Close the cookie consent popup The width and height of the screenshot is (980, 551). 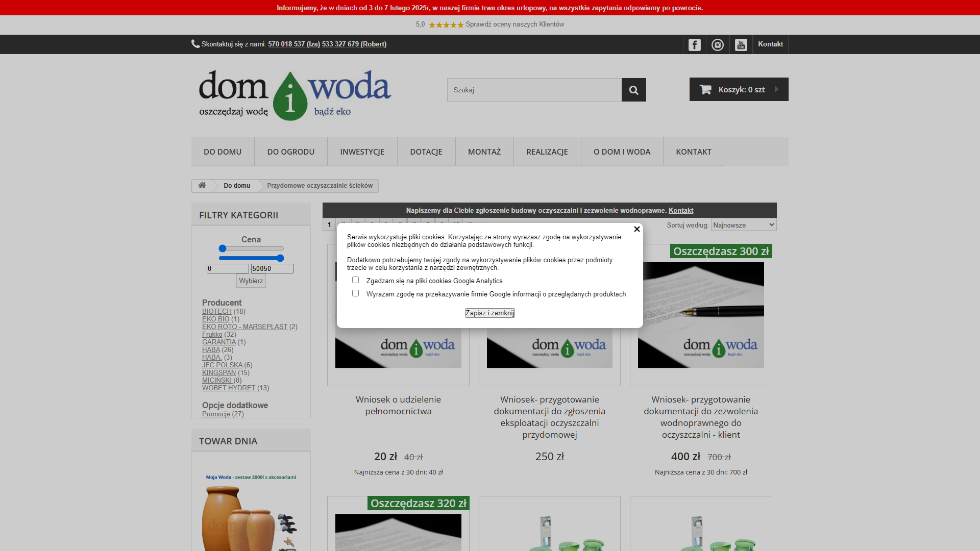pyautogui.click(x=636, y=229)
